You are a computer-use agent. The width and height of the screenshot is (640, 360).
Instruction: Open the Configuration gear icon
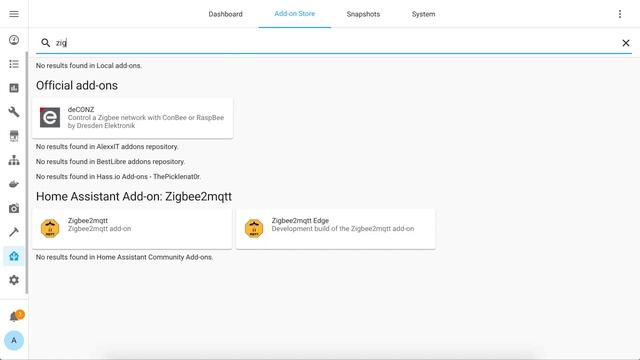click(x=14, y=280)
